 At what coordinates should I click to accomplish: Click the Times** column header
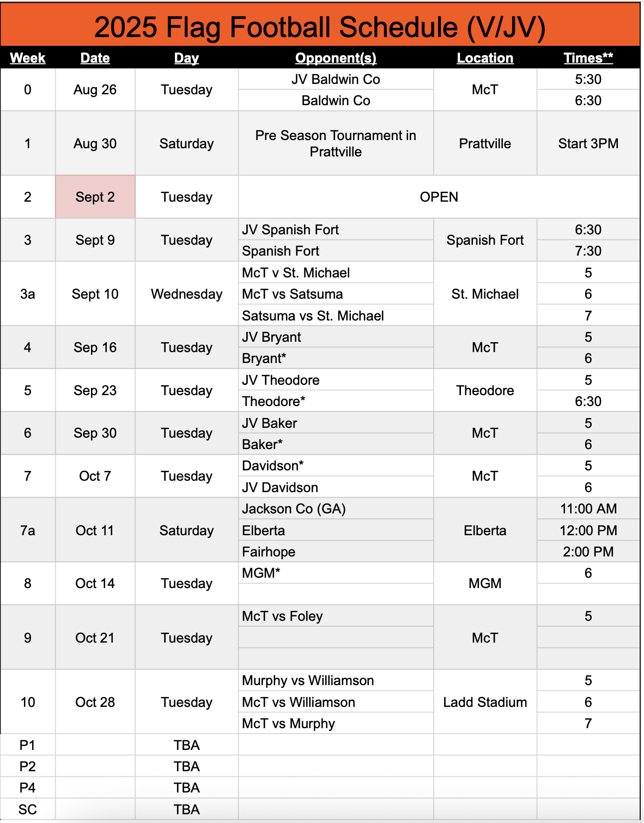[588, 58]
